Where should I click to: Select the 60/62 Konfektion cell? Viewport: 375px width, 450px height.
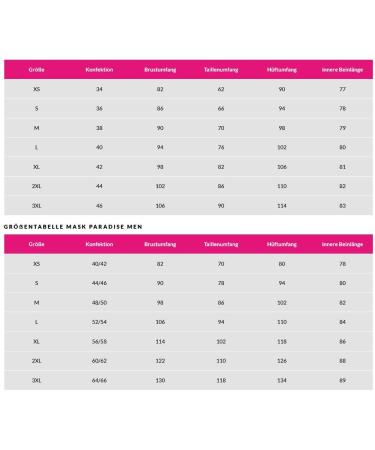click(x=99, y=361)
